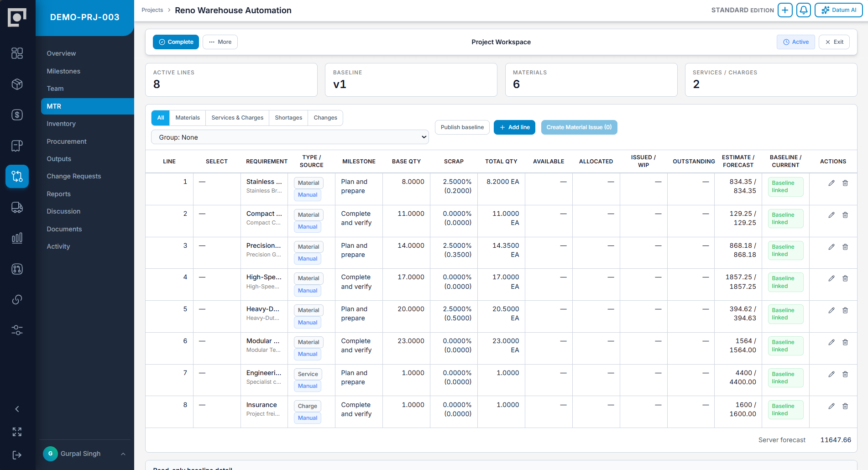Delete line 1 Stainless with trash icon
Image resolution: width=868 pixels, height=470 pixels.
845,183
